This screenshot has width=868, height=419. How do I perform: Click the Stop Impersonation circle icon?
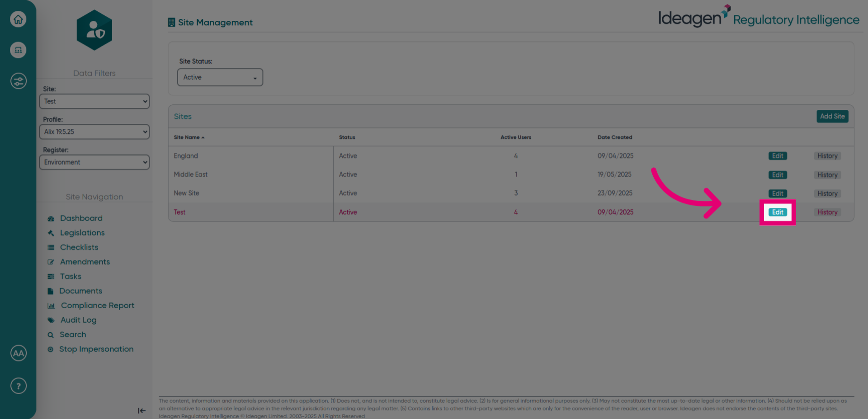pyautogui.click(x=50, y=349)
